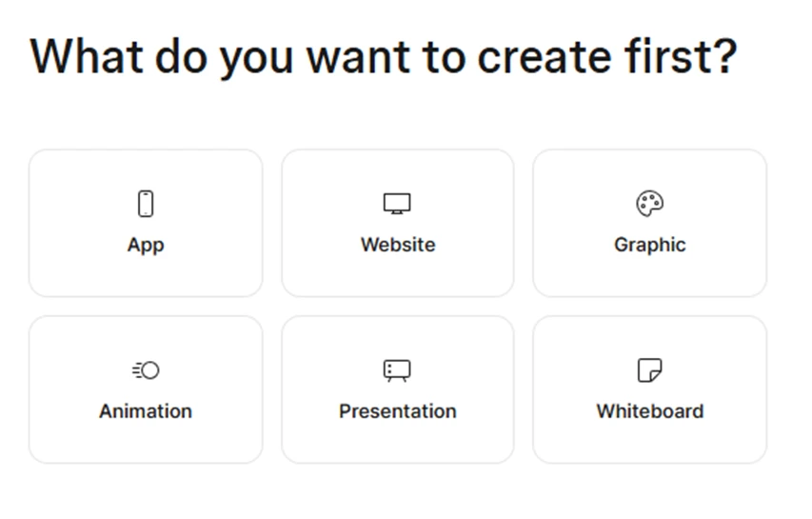Image resolution: width=812 pixels, height=519 pixels.
Task: Click the moving circle Animation icon
Action: point(146,370)
